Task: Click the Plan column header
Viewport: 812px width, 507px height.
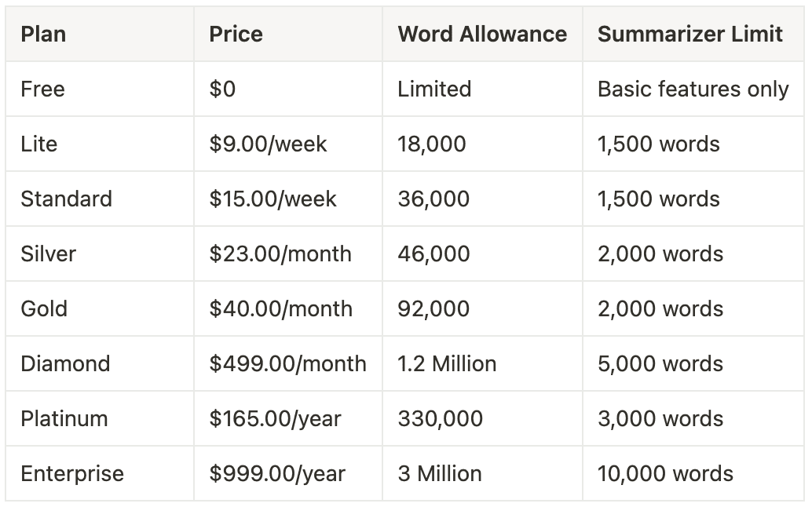Action: pos(100,35)
